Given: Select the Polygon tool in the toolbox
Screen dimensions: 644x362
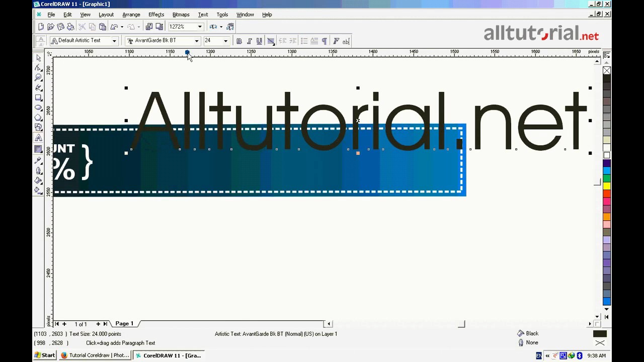Looking at the screenshot, I should tap(38, 118).
